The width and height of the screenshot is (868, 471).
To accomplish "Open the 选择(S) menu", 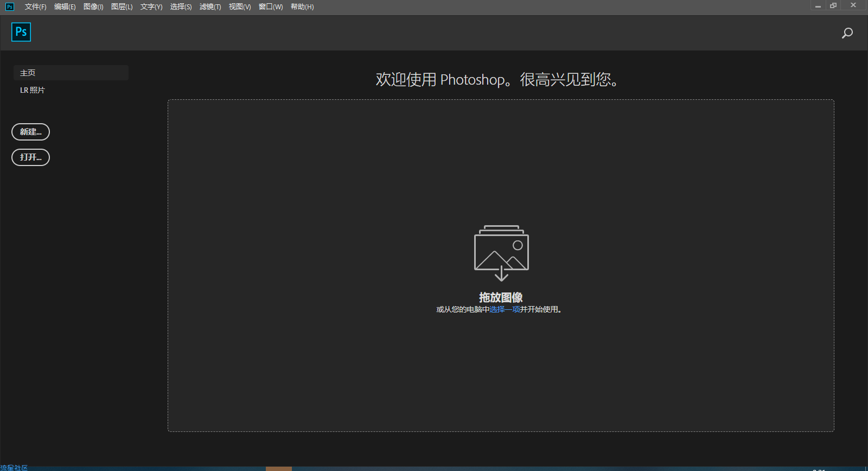I will point(181,7).
